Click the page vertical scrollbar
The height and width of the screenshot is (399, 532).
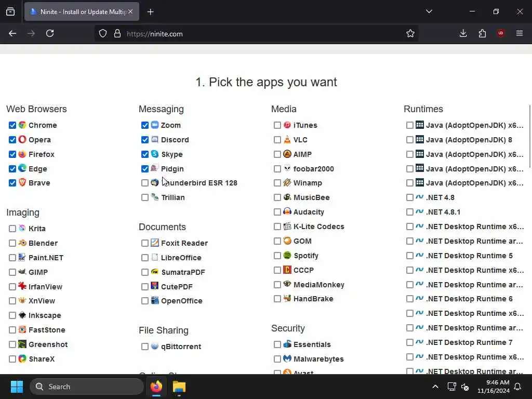(x=529, y=137)
